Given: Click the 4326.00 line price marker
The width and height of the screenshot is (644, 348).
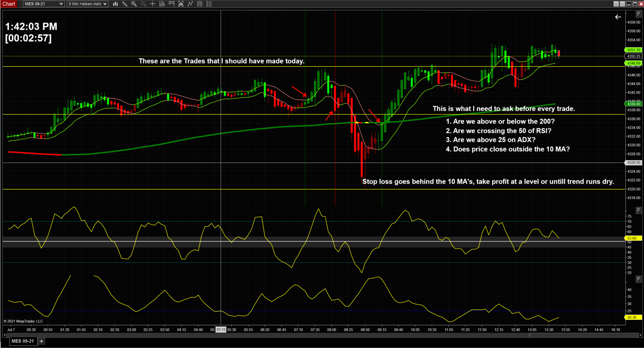Looking at the screenshot, I should 633,163.
